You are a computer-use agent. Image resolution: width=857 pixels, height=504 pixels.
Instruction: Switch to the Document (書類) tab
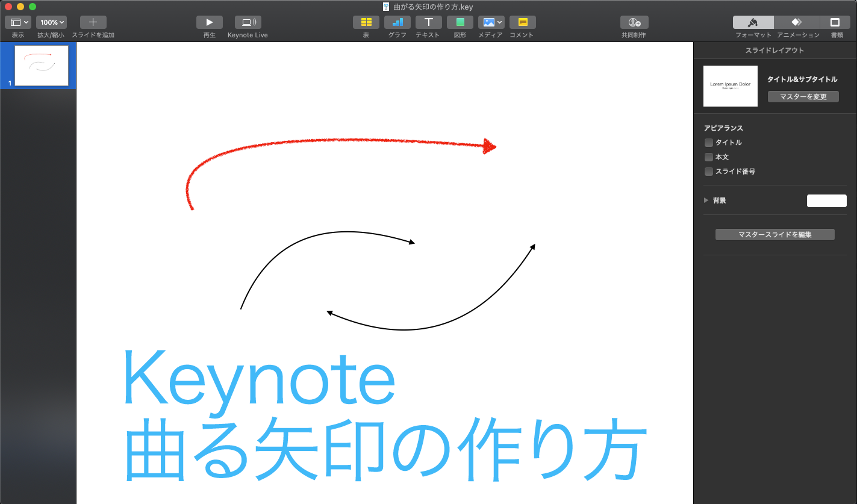(836, 22)
